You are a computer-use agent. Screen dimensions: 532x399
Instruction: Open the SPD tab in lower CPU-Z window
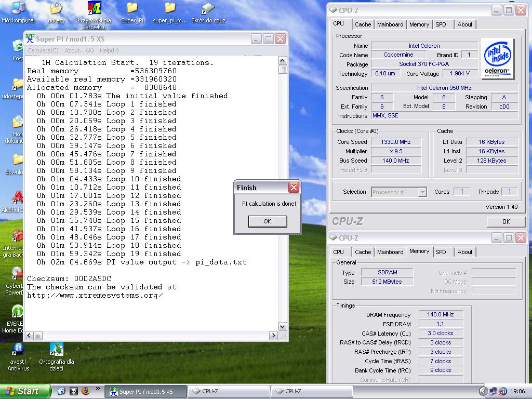441,252
